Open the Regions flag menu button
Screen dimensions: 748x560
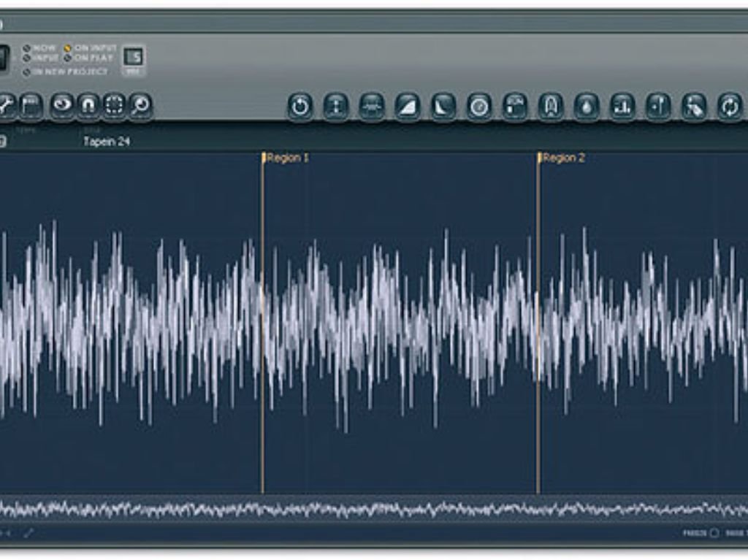(x=31, y=105)
